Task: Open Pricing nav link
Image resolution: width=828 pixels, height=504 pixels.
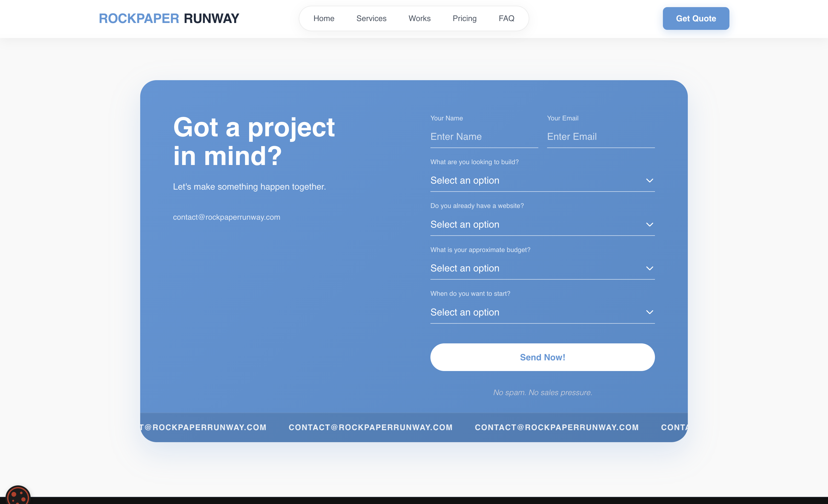Action: pyautogui.click(x=464, y=18)
